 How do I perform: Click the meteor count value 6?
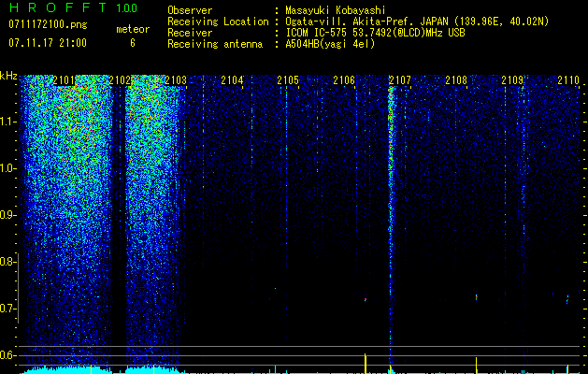133,43
